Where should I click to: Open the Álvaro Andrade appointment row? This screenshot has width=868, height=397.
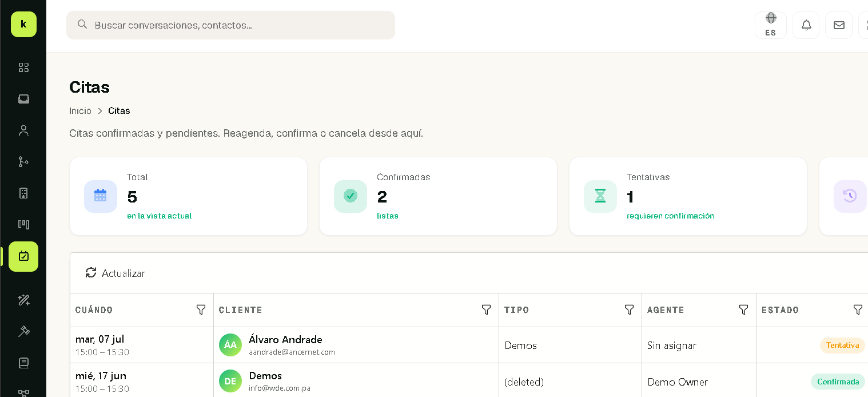(469, 345)
